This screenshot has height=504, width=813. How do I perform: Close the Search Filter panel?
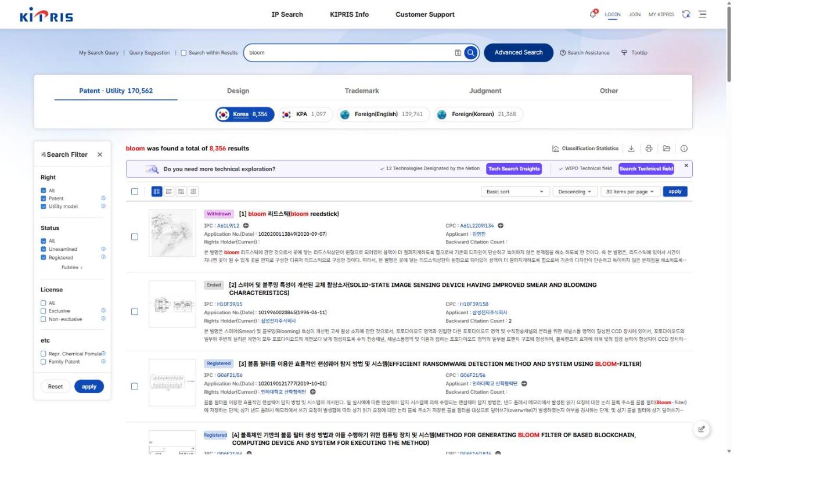(x=100, y=154)
